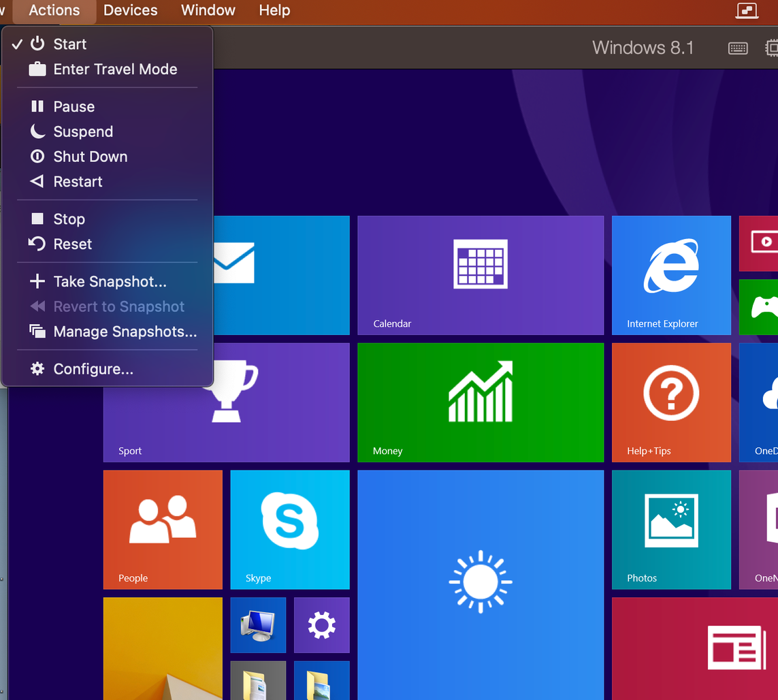This screenshot has width=778, height=700.
Task: Select Take Snapshot...
Action: (x=108, y=281)
